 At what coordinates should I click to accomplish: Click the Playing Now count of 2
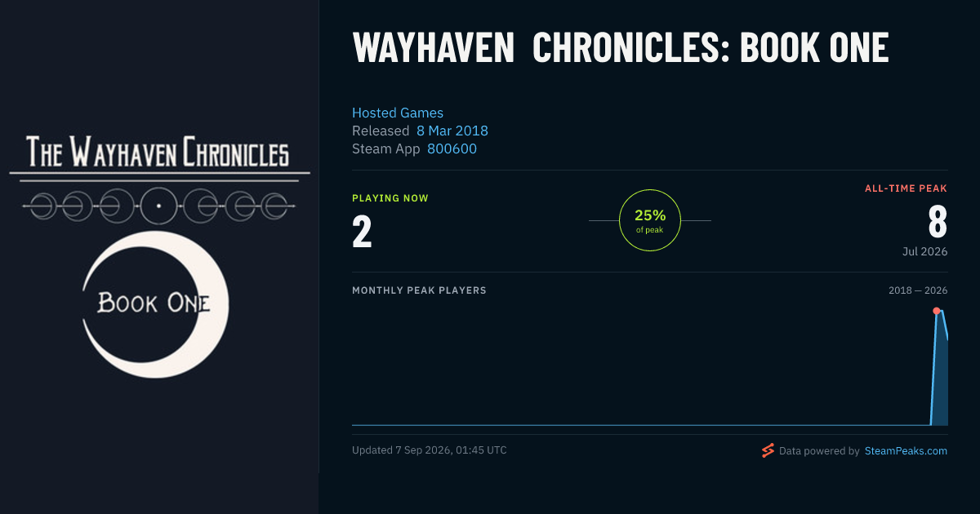point(363,231)
